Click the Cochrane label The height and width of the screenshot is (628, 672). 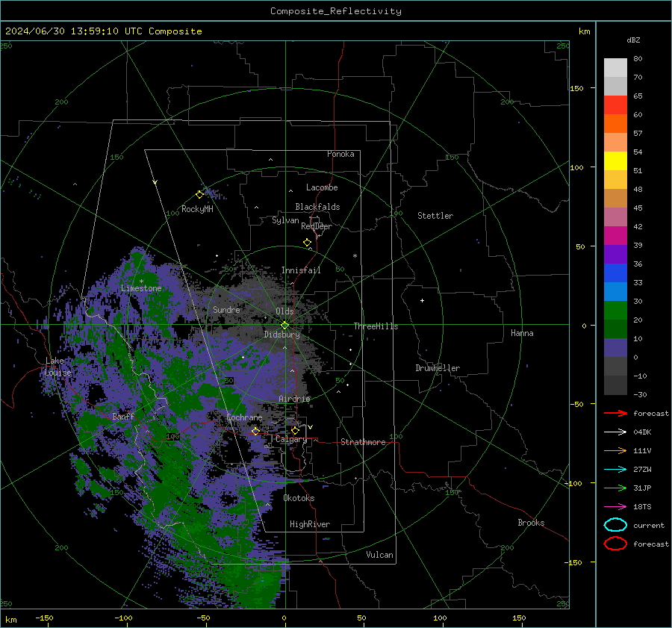(x=244, y=417)
